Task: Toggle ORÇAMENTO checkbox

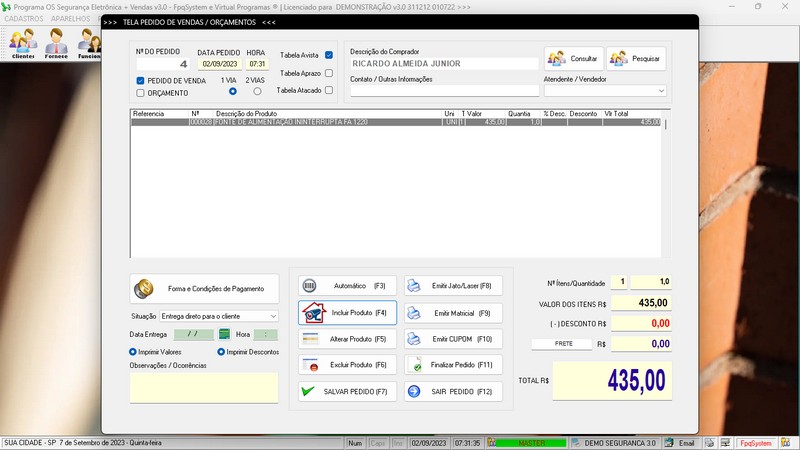Action: point(140,93)
